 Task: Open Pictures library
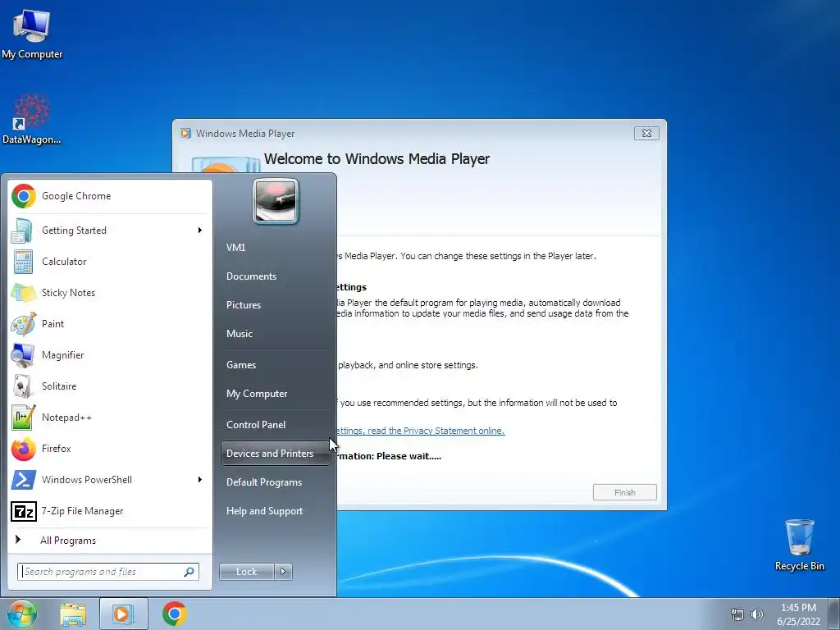276,305
